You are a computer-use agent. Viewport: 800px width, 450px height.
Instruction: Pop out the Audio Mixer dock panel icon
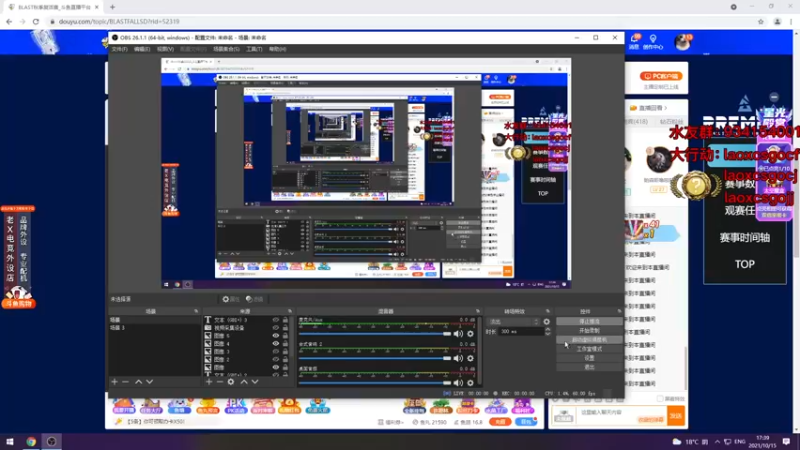tap(478, 311)
